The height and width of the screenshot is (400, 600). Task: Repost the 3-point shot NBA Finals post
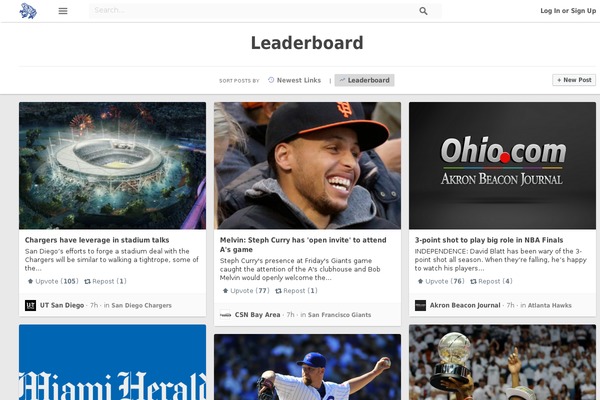click(x=491, y=281)
